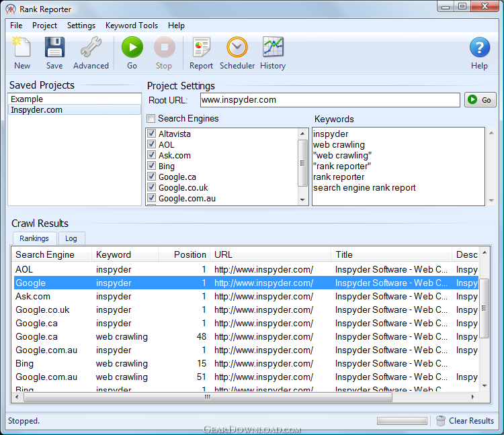The height and width of the screenshot is (435, 504).
Task: Click the results vertical scrollbar thumb
Action: pos(485,308)
